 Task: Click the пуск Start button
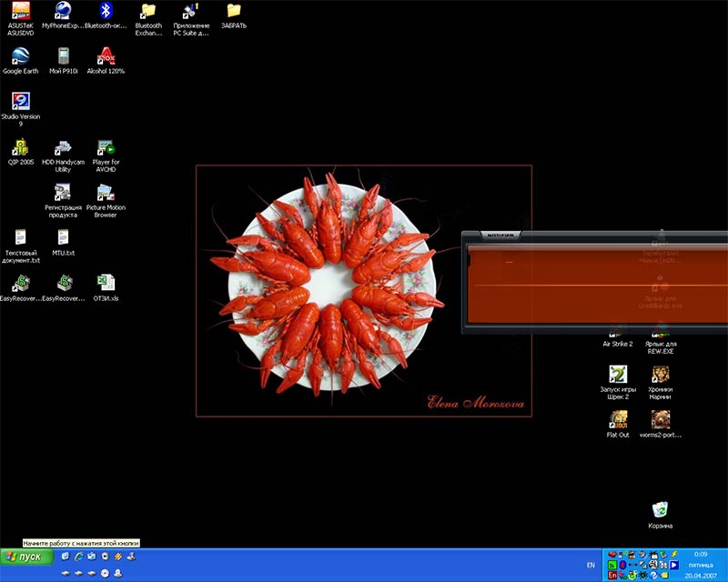(25, 556)
